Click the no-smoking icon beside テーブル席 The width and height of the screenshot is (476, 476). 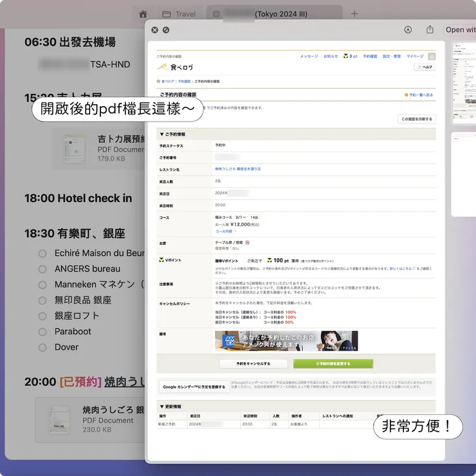coord(248,243)
